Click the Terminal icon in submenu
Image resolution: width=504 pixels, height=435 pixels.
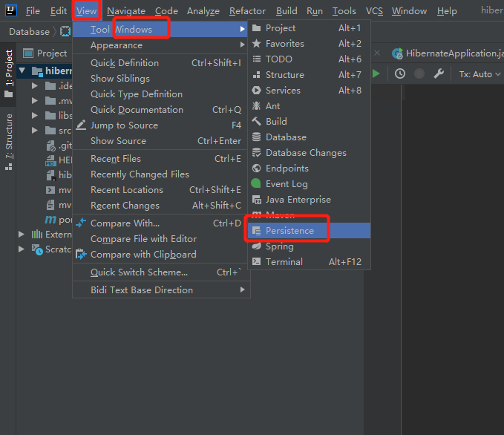256,262
